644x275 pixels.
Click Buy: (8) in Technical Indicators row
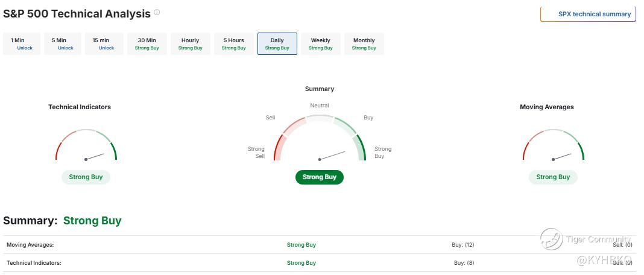(464, 263)
